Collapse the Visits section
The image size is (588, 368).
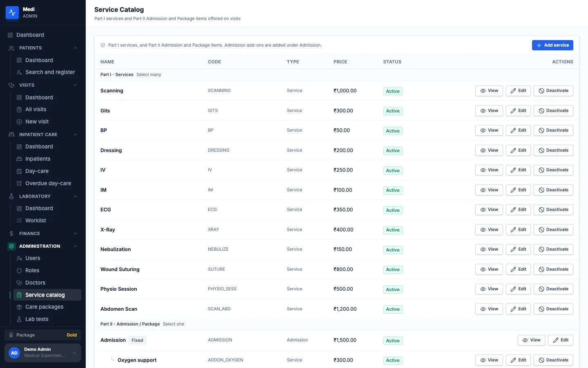click(x=76, y=85)
